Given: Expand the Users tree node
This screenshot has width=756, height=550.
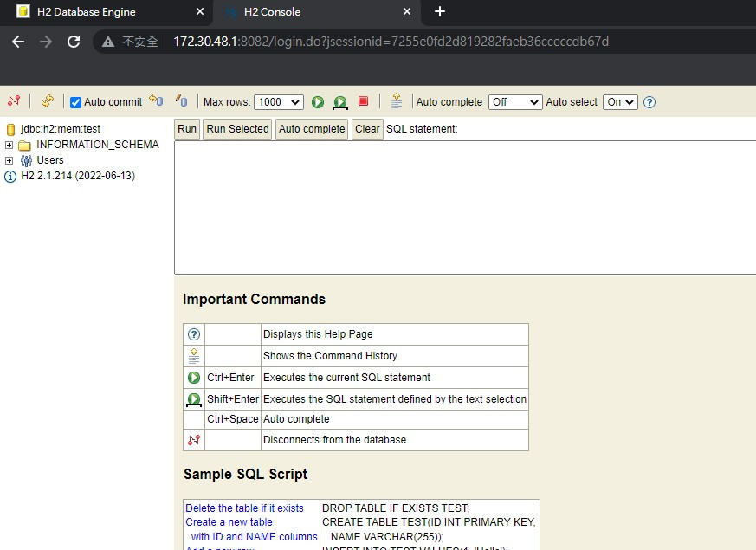Looking at the screenshot, I should point(9,160).
